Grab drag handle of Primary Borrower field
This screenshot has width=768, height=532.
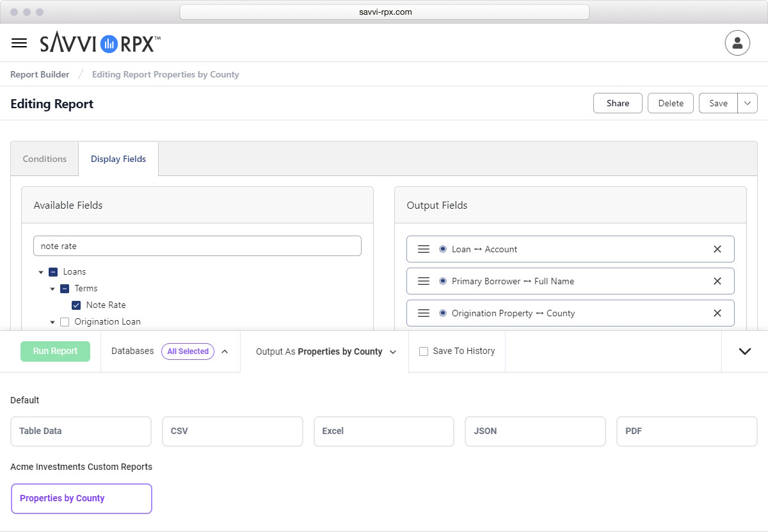[x=423, y=281]
